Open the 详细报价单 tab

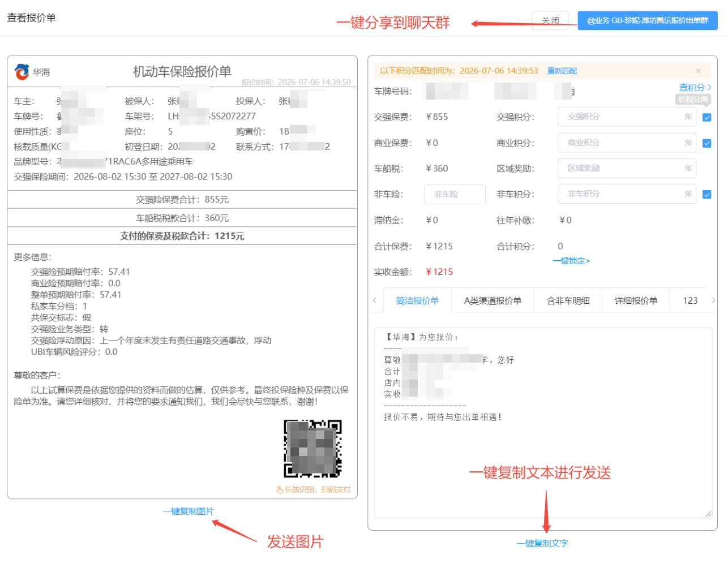[636, 300]
